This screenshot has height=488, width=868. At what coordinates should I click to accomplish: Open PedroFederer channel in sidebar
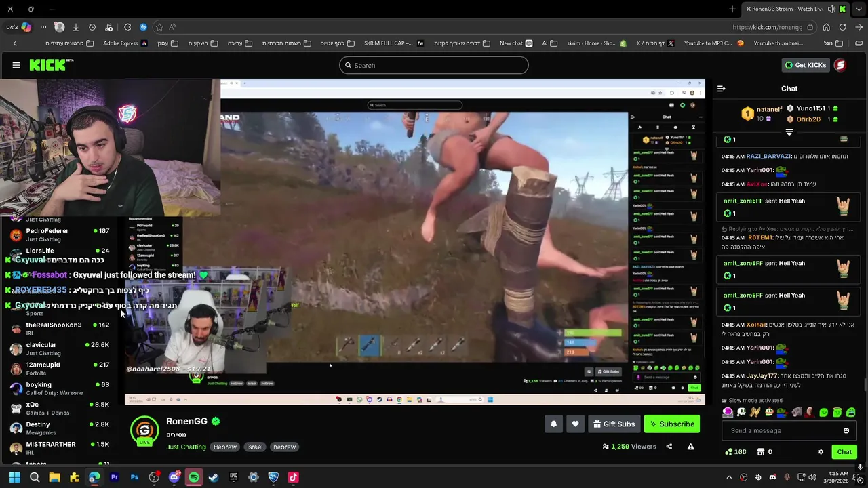point(61,235)
